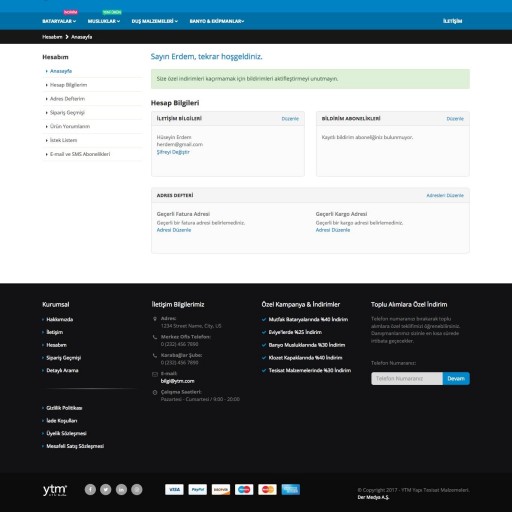Click Klozet Kapaklarında %40 İndirim campaign

(x=306, y=358)
